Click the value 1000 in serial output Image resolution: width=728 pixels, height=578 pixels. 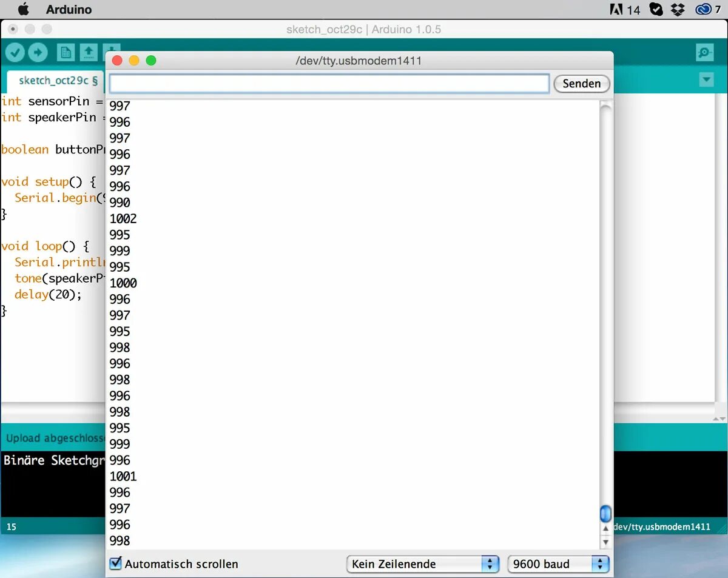click(x=123, y=283)
